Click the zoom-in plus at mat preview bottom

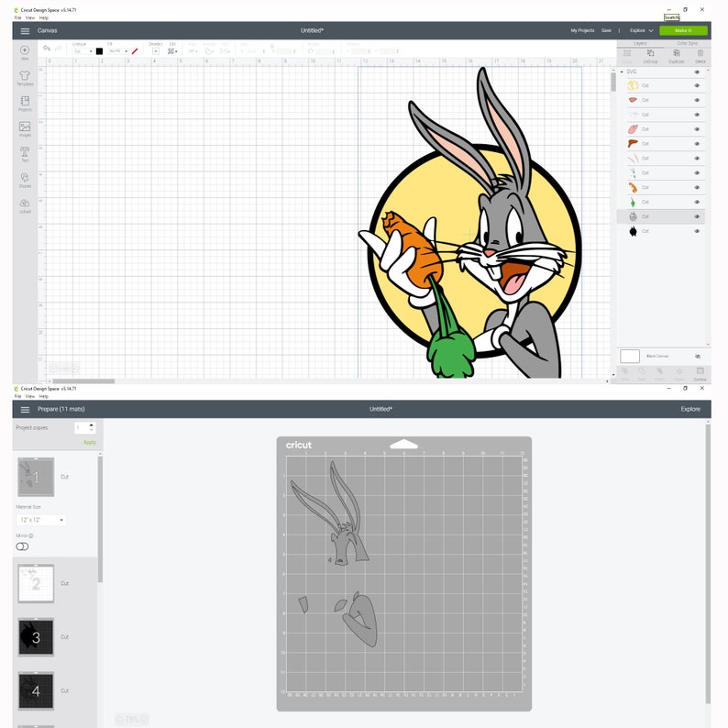pyautogui.click(x=144, y=720)
